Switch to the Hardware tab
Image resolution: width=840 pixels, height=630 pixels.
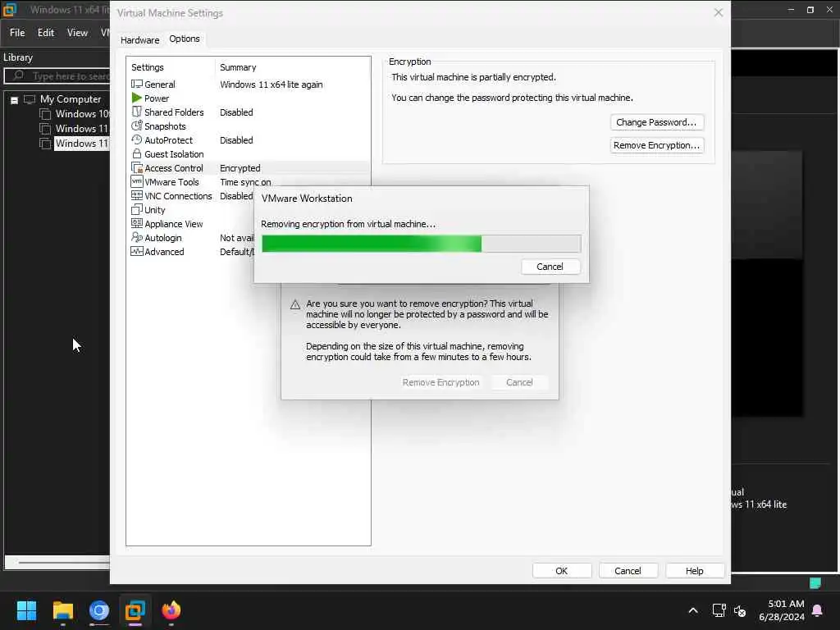(x=139, y=40)
